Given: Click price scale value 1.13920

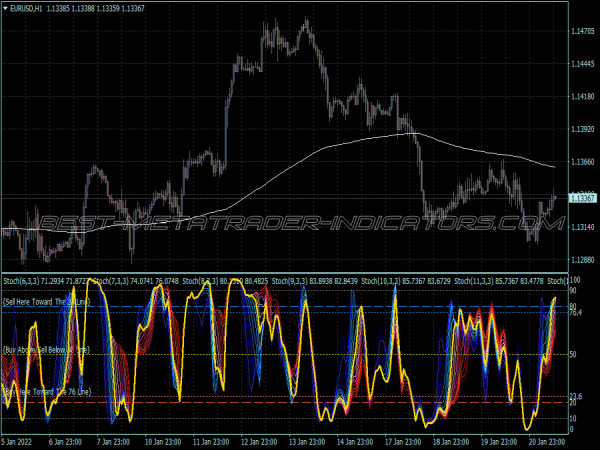Looking at the screenshot, I should point(583,129).
